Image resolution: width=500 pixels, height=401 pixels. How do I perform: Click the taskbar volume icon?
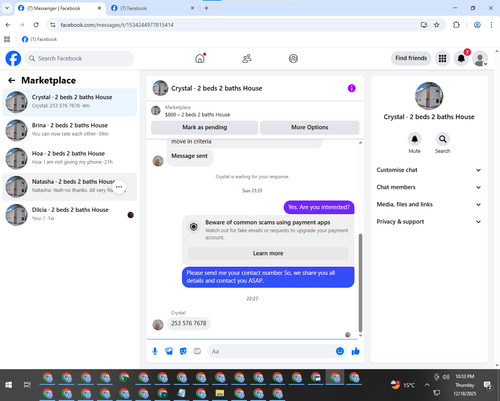[446, 377]
